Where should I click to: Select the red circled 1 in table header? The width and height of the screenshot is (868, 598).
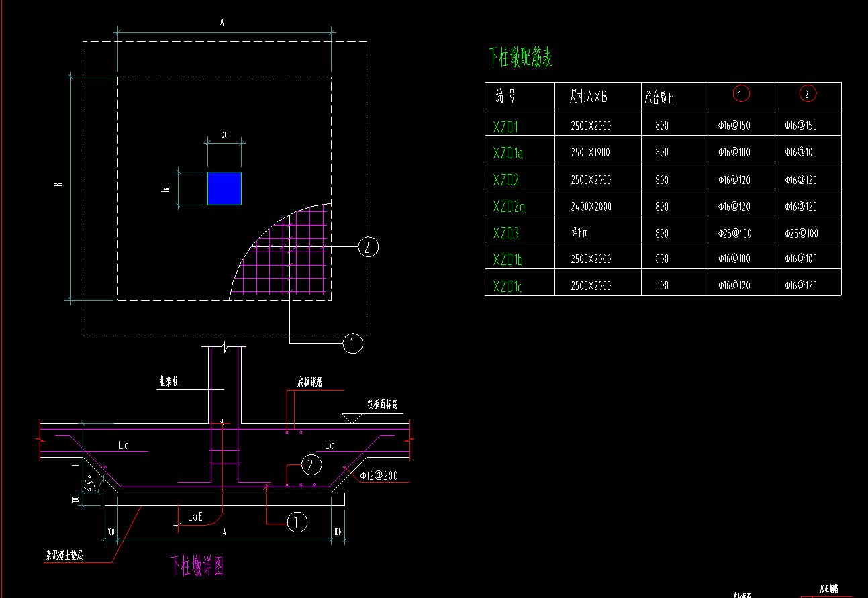(x=741, y=95)
